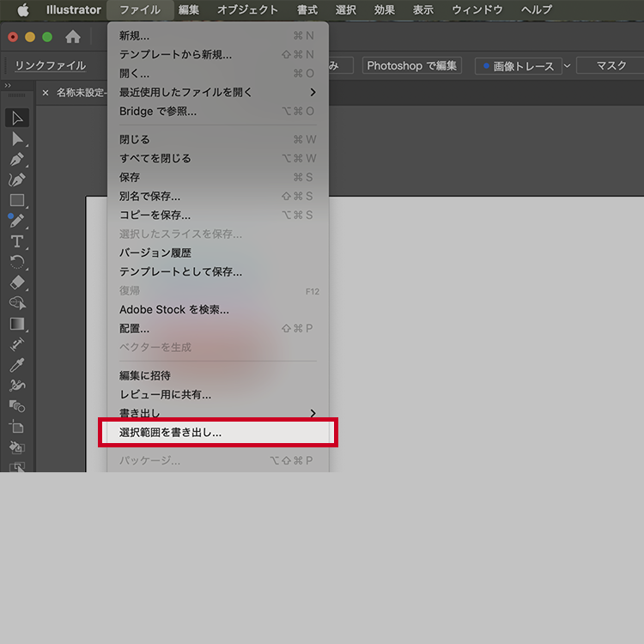Select the Rotate tool
This screenshot has width=644, height=644.
pos(17,262)
